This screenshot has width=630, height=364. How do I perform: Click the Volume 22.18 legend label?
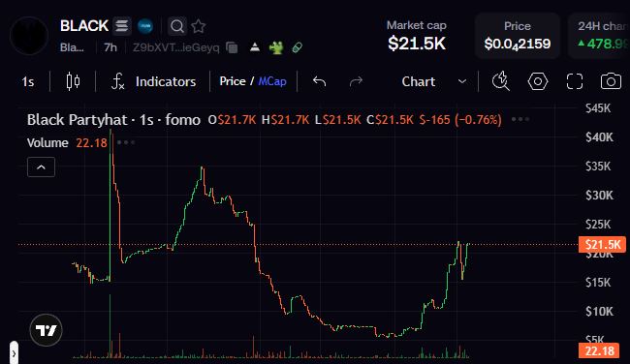point(67,143)
